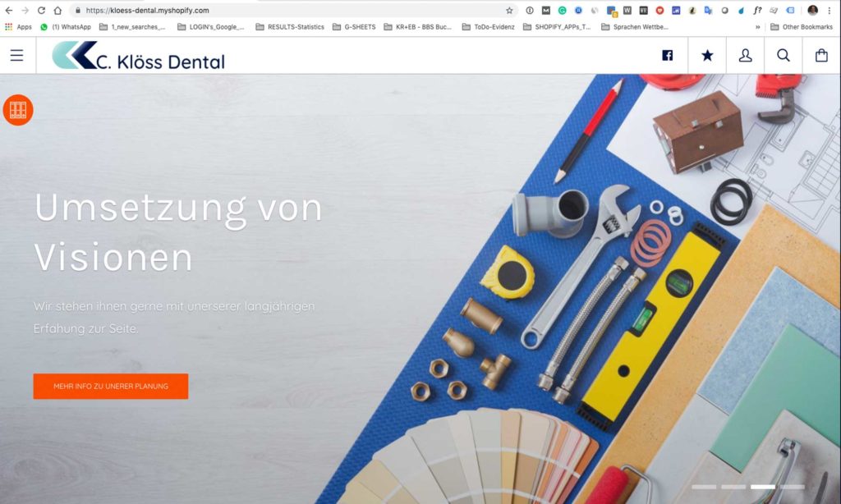The height and width of the screenshot is (504, 841).
Task: Open the WhatsApp bookmark
Action: click(x=66, y=27)
